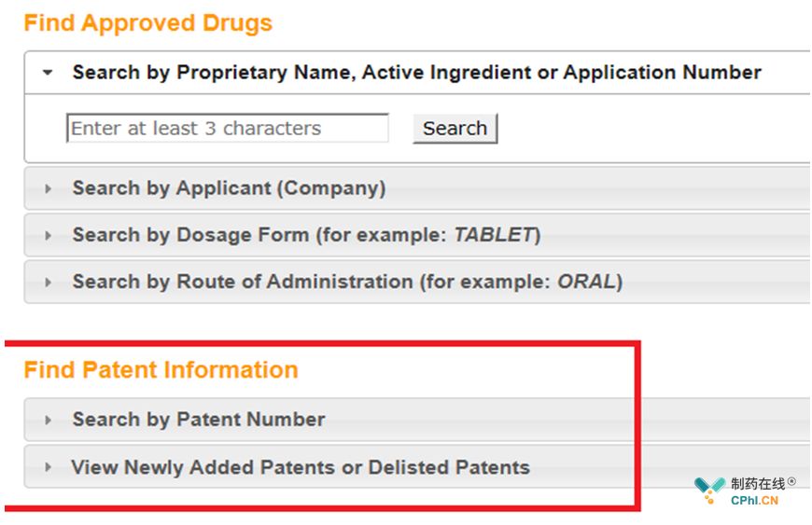Open 'Search by Route of Administration' panel
The width and height of the screenshot is (812, 525).
347,282
